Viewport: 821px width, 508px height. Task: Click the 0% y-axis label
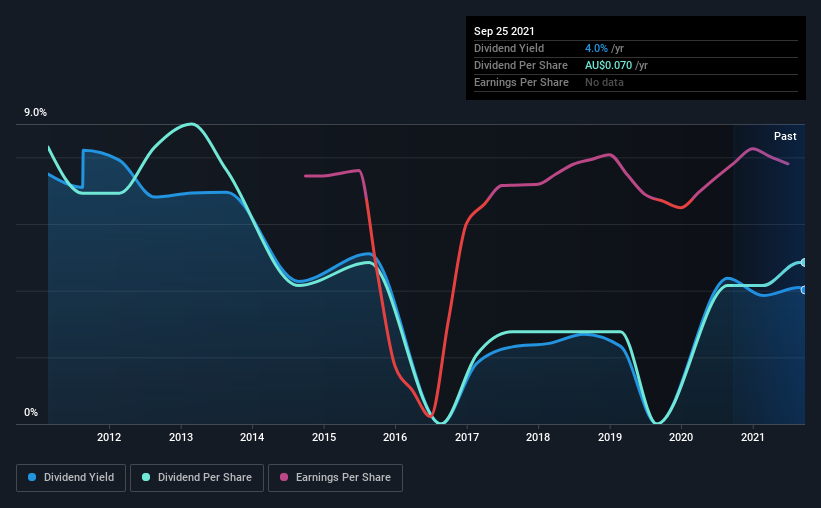[x=31, y=413]
